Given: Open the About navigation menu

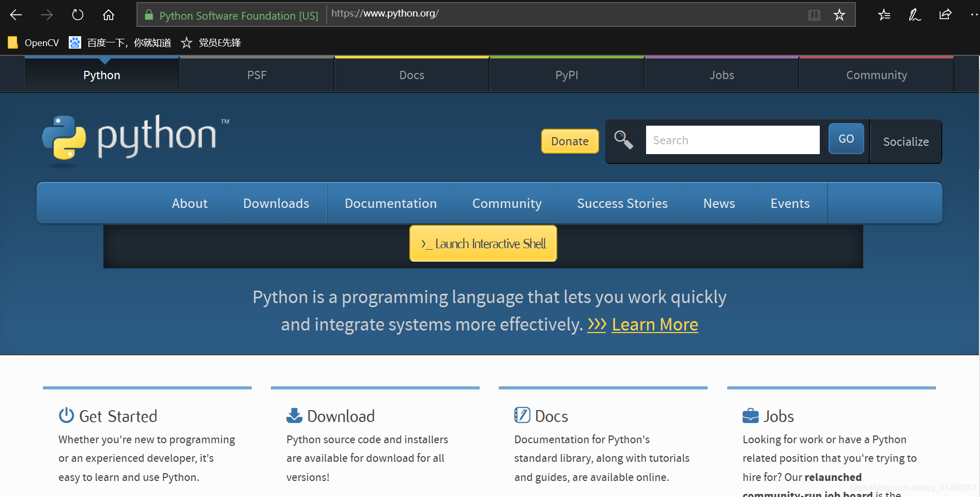Looking at the screenshot, I should 190,203.
